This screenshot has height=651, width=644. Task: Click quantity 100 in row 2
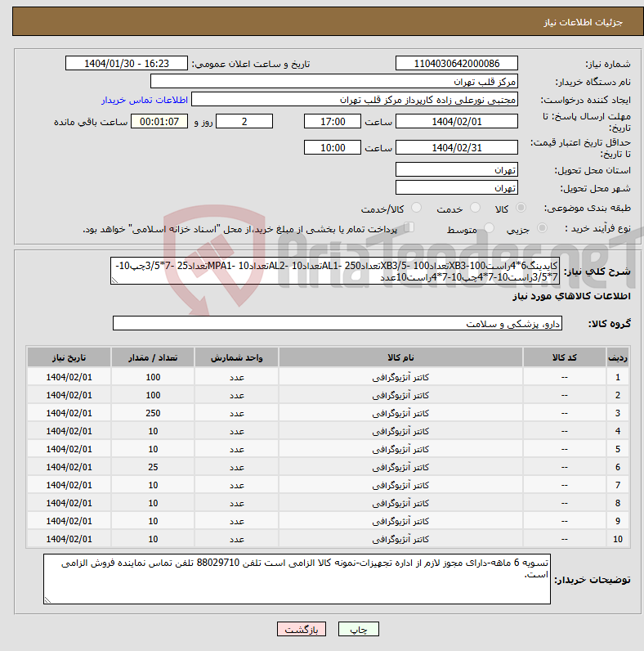point(153,395)
